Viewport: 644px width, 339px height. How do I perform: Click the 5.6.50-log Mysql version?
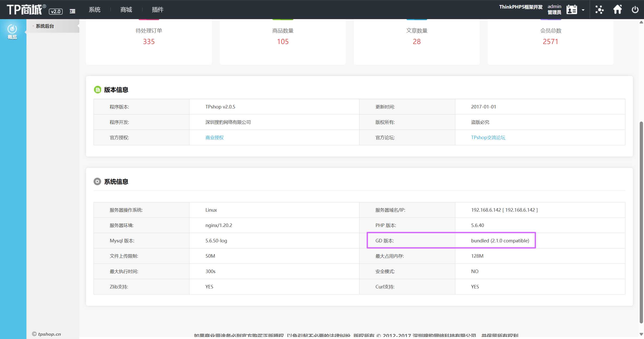(x=216, y=241)
